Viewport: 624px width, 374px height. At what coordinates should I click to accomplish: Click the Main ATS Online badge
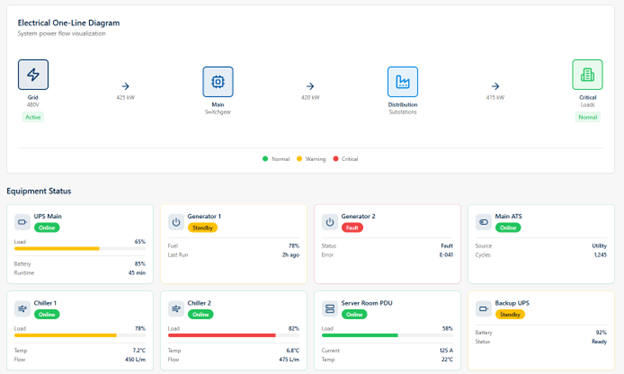508,228
